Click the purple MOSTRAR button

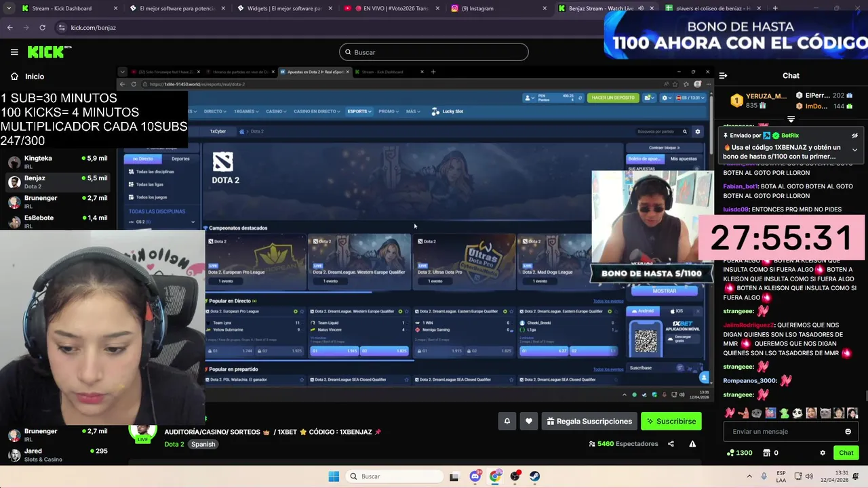tap(664, 291)
